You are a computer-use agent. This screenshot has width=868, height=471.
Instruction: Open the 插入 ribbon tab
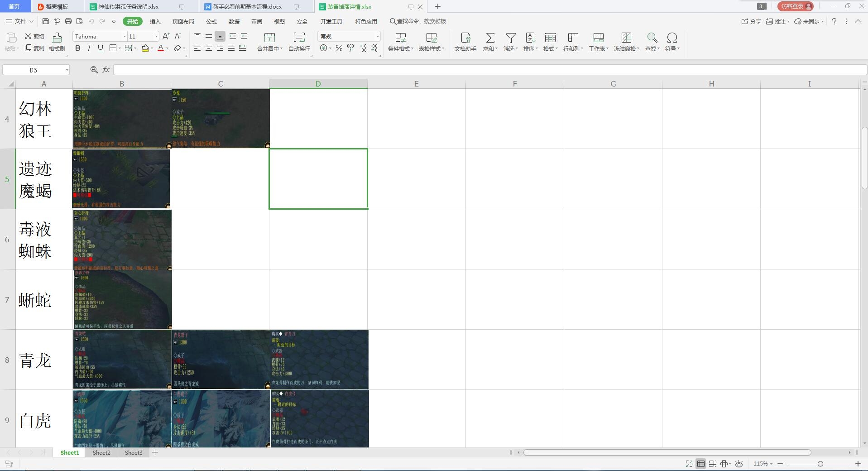click(155, 21)
